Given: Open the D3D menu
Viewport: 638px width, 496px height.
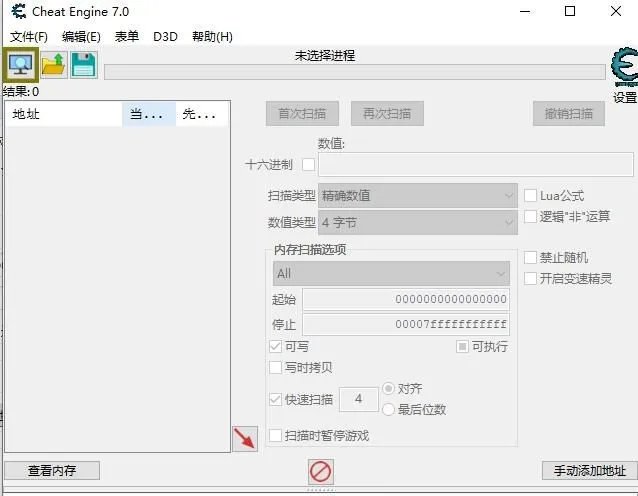Looking at the screenshot, I should pyautogui.click(x=165, y=37).
